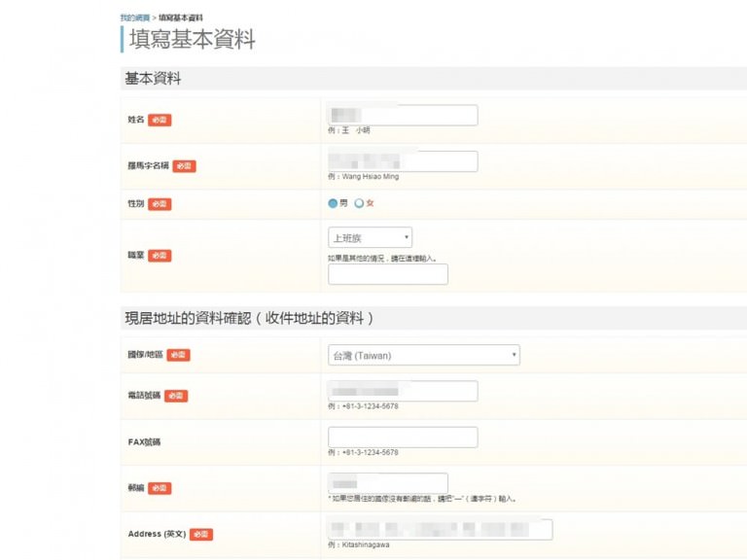747x560 pixels.
Task: Click the other-occupation text box below 上班族
Action: [x=388, y=274]
